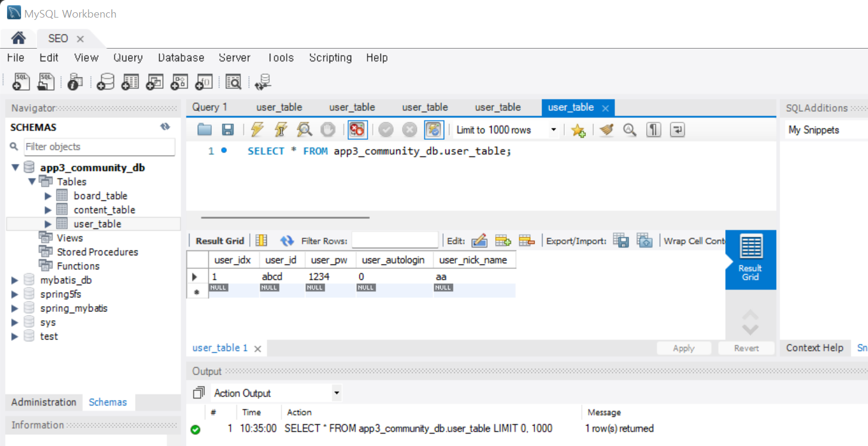Screen dimensions: 868x446
Task: Expand the mybatis_db schema
Action: coord(15,280)
